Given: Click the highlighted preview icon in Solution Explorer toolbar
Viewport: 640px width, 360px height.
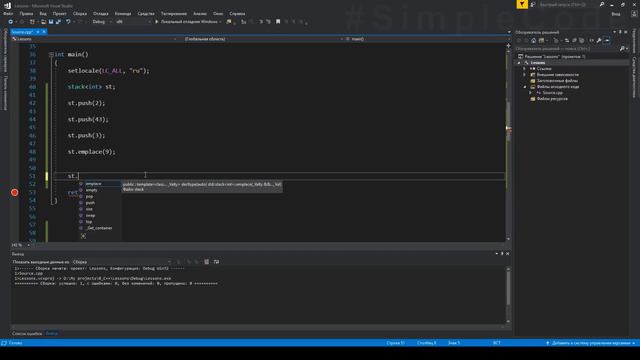Looking at the screenshot, I should tap(607, 40).
